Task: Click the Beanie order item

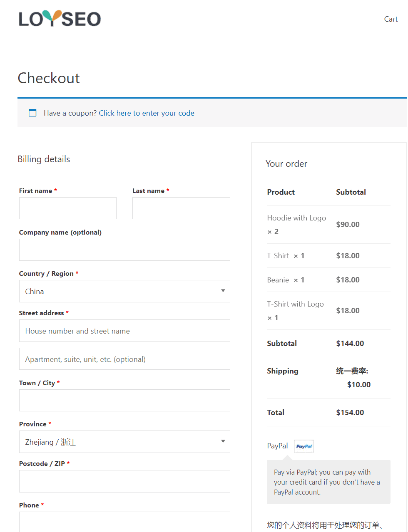Action: pyautogui.click(x=278, y=280)
